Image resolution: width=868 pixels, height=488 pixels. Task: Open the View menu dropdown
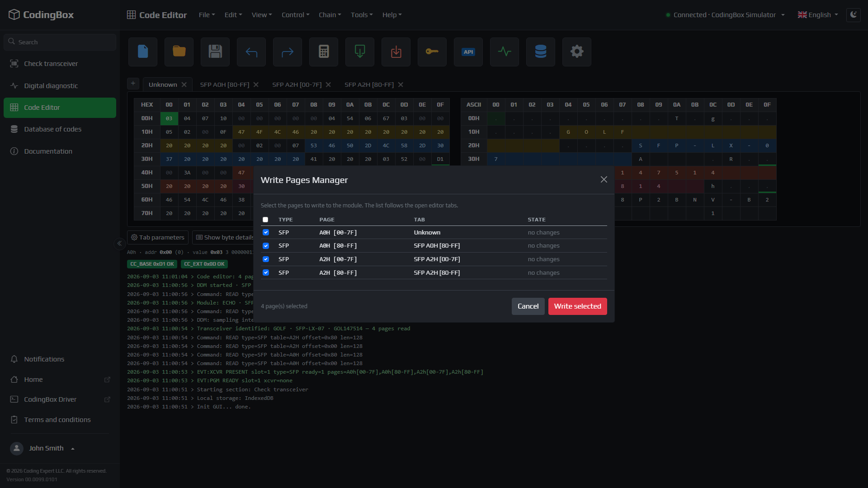pyautogui.click(x=262, y=15)
